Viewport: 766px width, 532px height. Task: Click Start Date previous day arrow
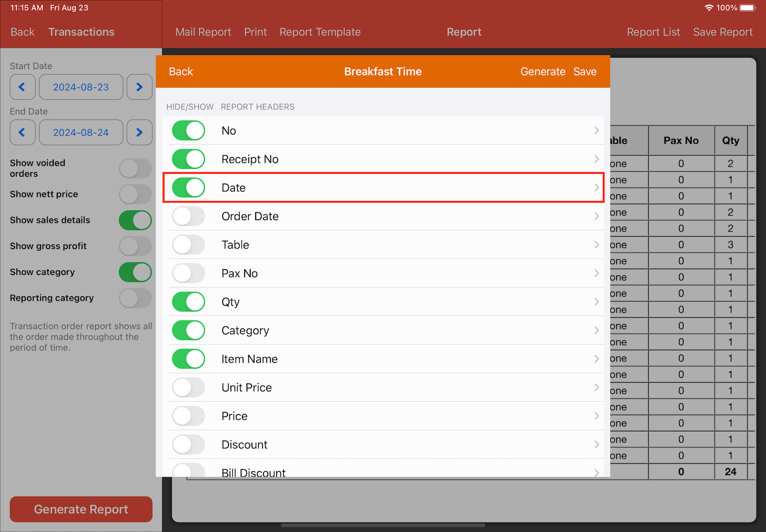click(22, 87)
